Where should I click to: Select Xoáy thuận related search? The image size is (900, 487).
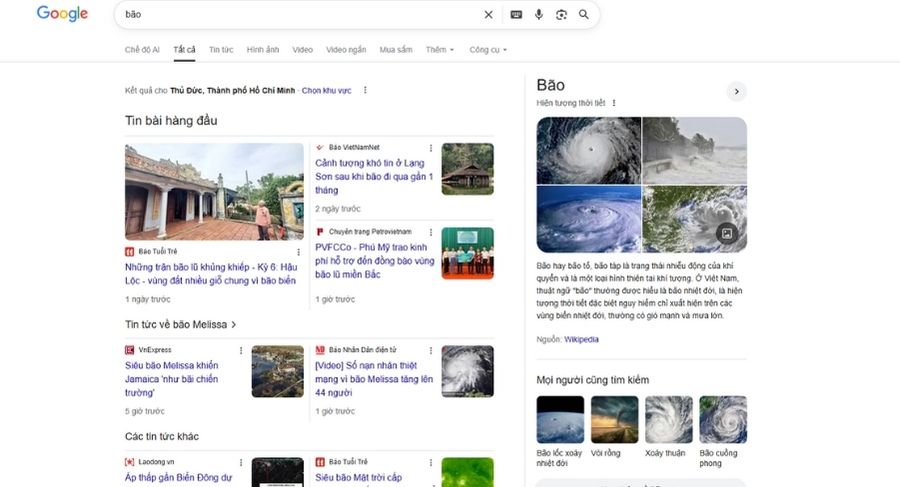(x=669, y=427)
